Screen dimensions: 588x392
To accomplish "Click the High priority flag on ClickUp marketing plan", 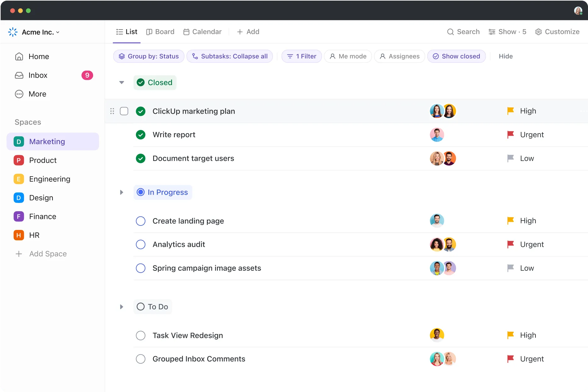I will [510, 111].
